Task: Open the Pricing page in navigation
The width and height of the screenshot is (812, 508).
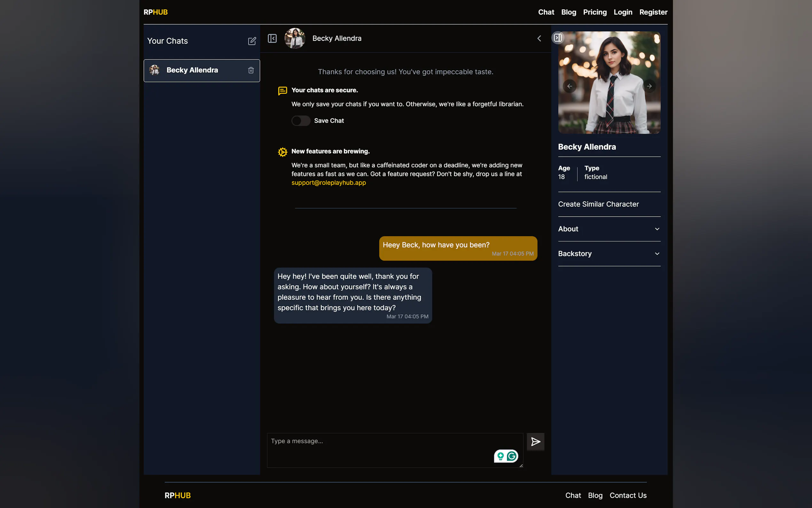Action: coord(595,12)
